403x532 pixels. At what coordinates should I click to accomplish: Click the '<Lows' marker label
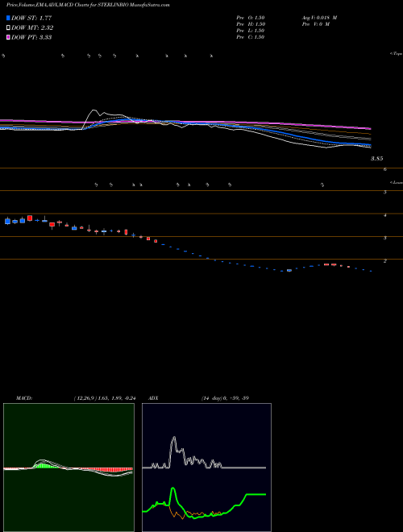coord(396,182)
